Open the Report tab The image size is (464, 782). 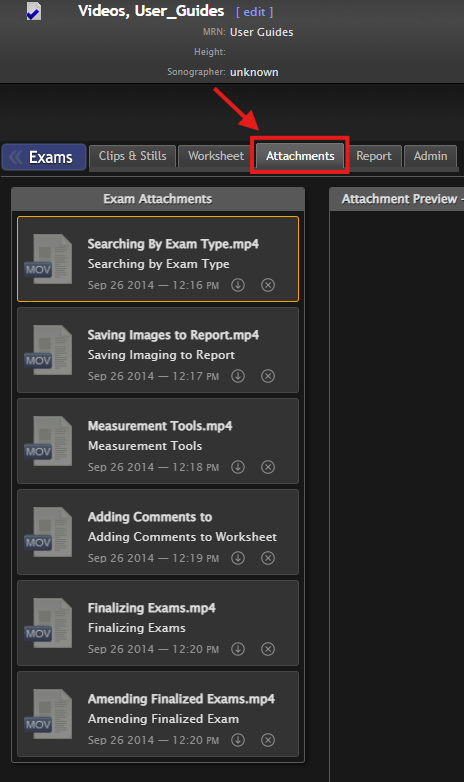(x=374, y=156)
